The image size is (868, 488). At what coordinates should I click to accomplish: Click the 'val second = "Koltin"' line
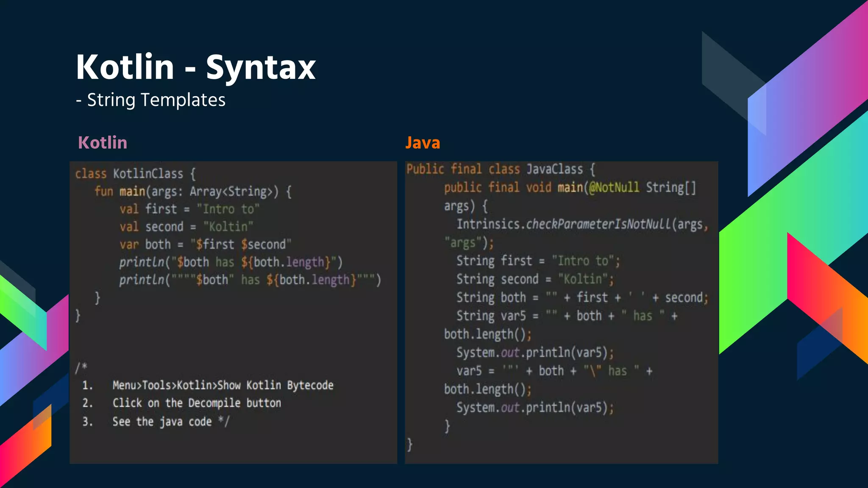pyautogui.click(x=186, y=227)
